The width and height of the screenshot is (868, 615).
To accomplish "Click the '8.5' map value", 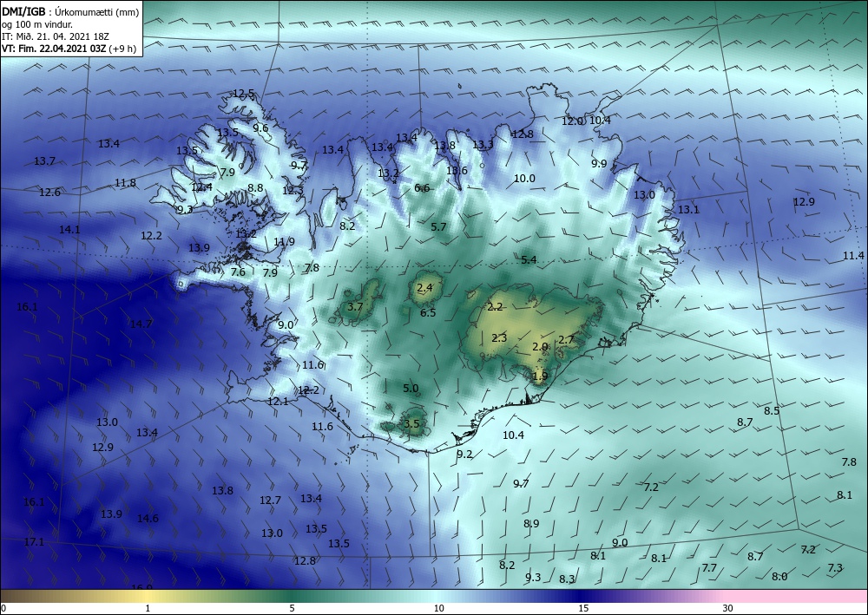I will [772, 410].
